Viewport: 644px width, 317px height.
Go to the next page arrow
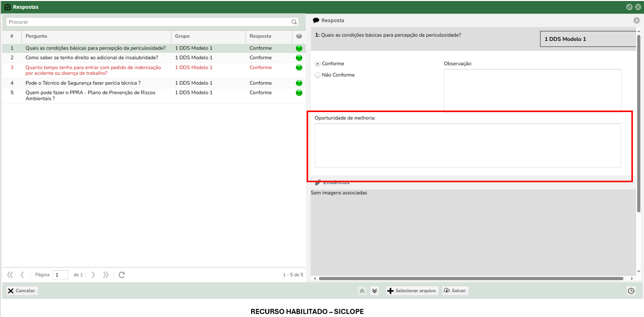click(93, 275)
